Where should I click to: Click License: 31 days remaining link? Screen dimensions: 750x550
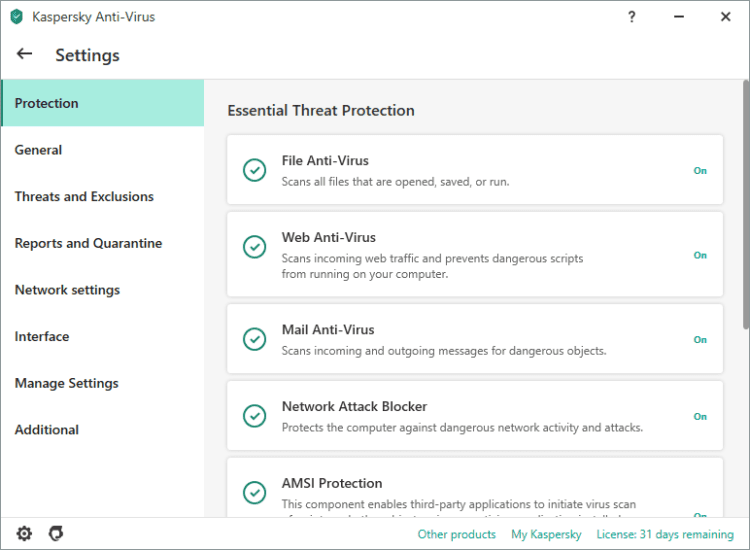[x=665, y=534]
